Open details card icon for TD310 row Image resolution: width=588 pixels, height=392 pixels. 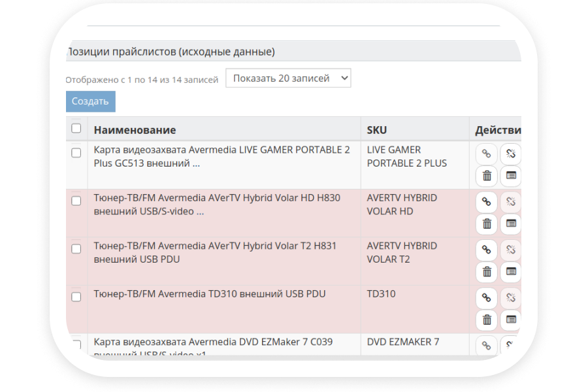pyautogui.click(x=511, y=319)
